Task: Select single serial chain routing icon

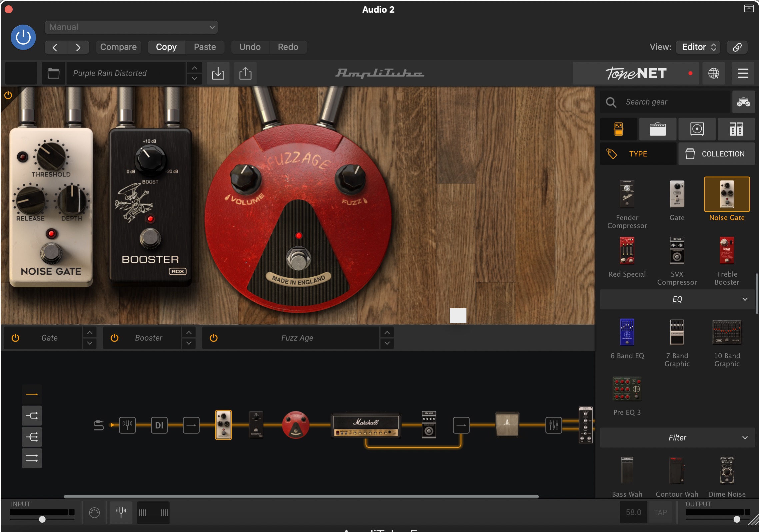Action: [32, 394]
